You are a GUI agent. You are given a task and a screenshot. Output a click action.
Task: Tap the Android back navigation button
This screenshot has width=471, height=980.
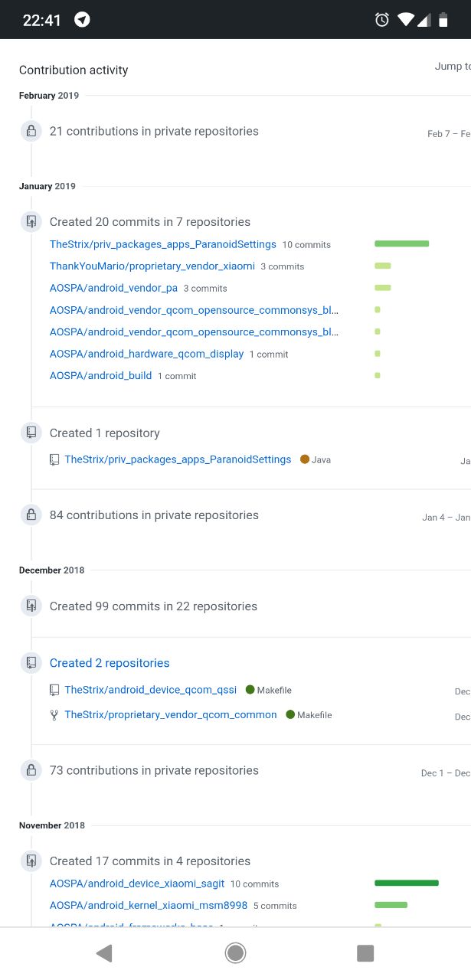(x=104, y=952)
